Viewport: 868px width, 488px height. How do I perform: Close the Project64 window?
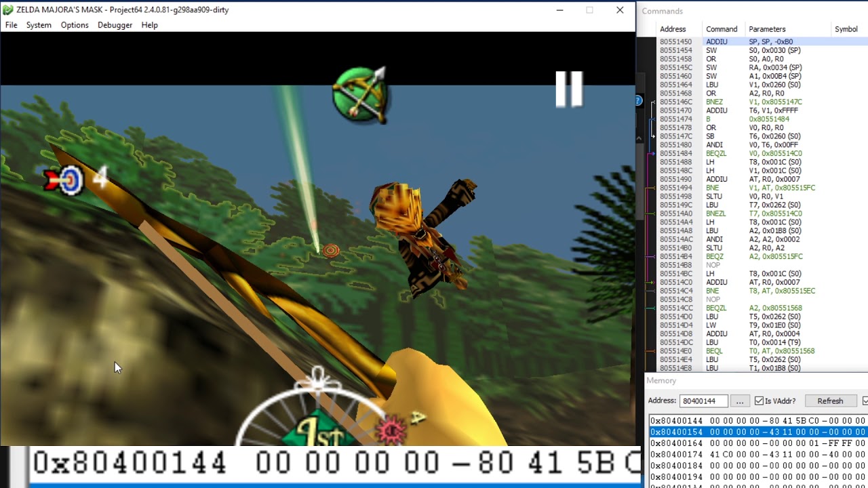(620, 10)
